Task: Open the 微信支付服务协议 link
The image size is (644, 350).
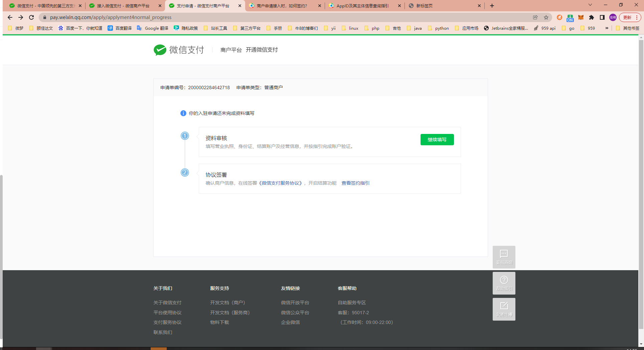Action: tap(281, 183)
